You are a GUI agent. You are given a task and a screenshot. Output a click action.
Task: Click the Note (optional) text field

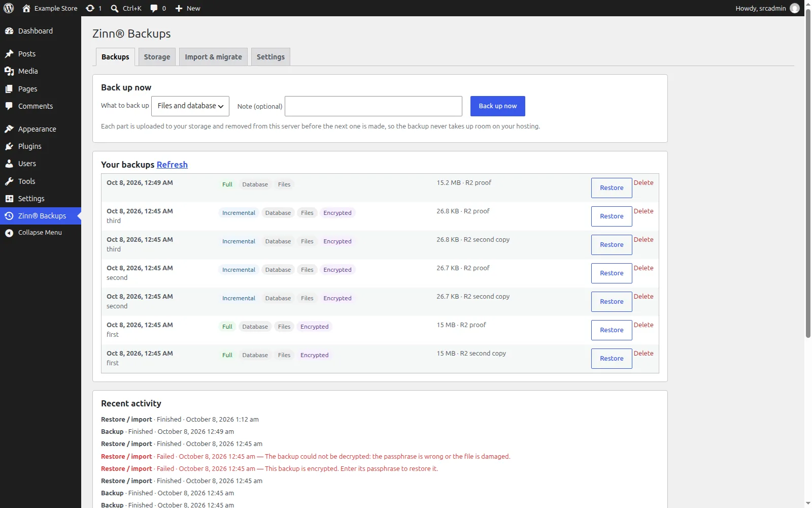click(x=374, y=106)
